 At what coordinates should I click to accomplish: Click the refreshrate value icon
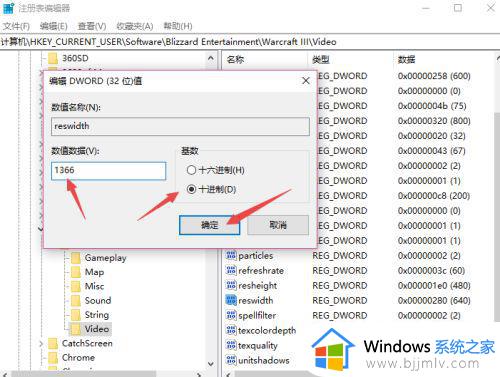tap(231, 271)
